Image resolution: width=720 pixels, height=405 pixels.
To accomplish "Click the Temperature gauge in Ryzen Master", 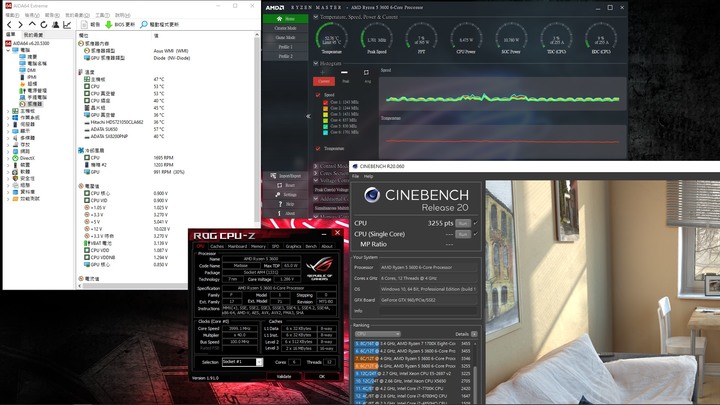I will pyautogui.click(x=332, y=38).
